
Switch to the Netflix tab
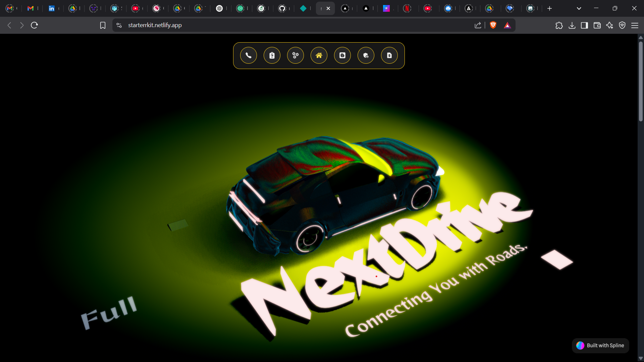pos(407,8)
